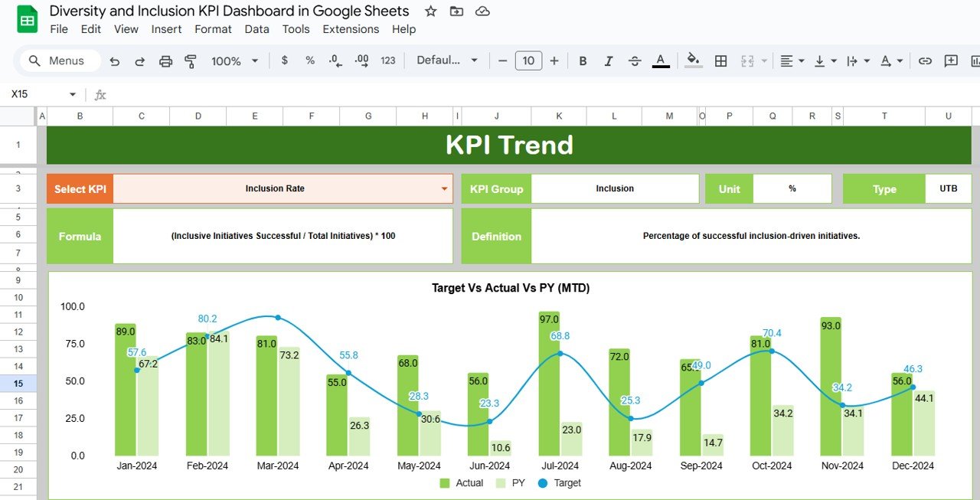Increase decimal places
The height and width of the screenshot is (500, 980).
coord(361,60)
